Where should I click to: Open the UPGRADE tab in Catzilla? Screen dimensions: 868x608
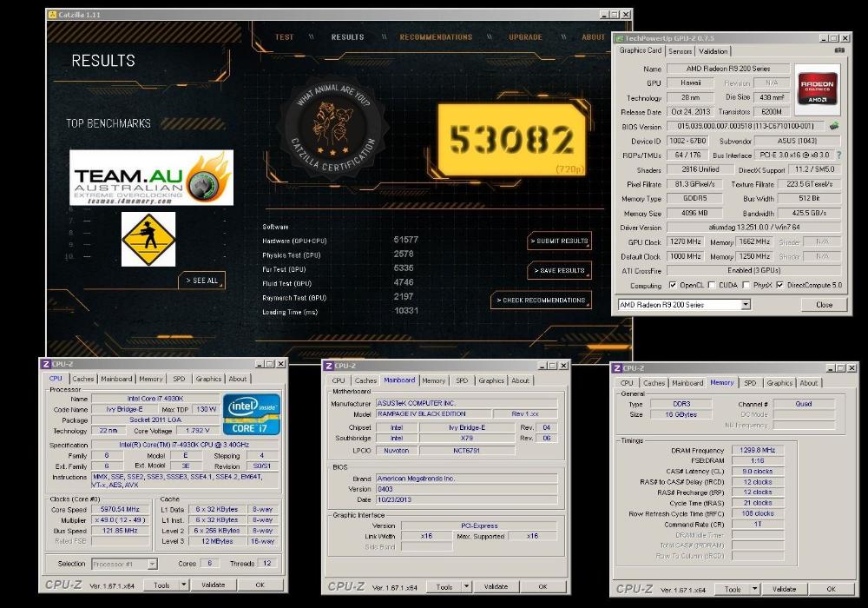[x=525, y=37]
